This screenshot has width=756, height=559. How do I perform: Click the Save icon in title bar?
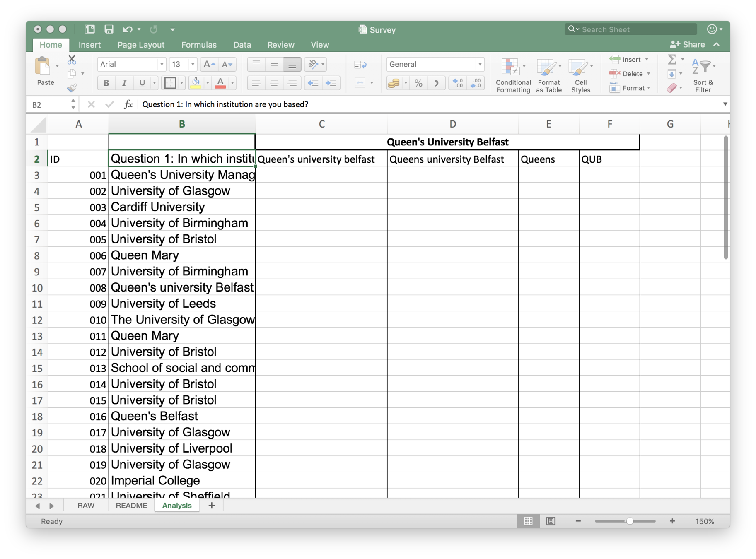coord(109,29)
